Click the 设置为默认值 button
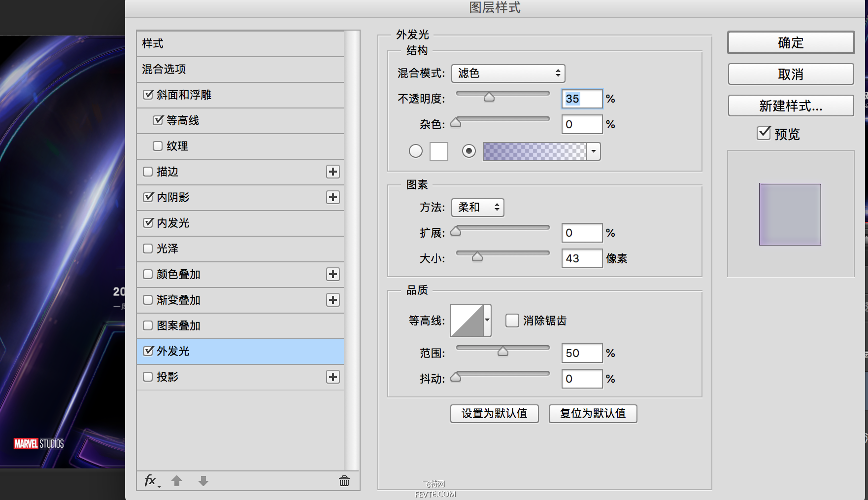 tap(494, 414)
